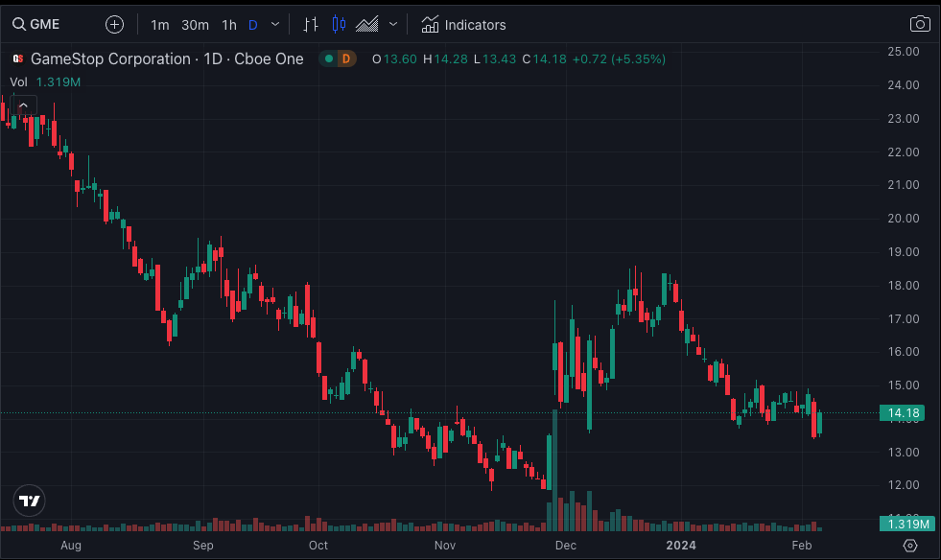Click the H 14.28 high value
The image size is (941, 560).
[x=445, y=58]
